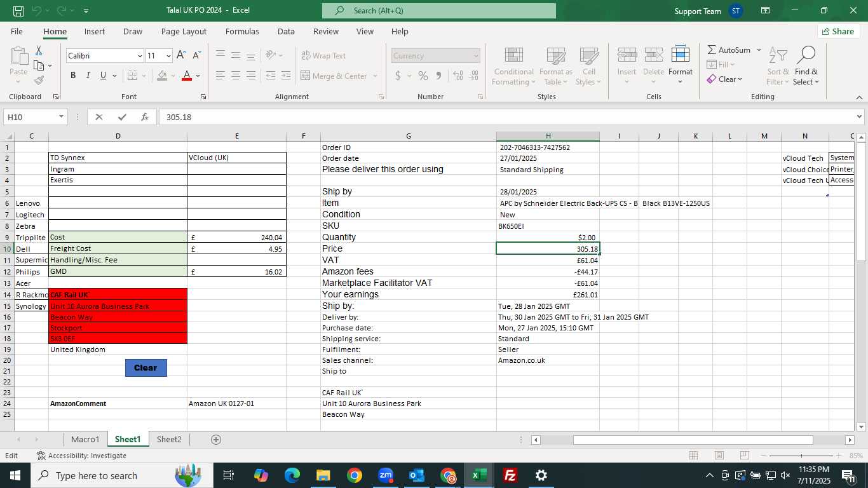This screenshot has width=868, height=488.
Task: Switch to the Page Layout tab
Action: pos(184,31)
